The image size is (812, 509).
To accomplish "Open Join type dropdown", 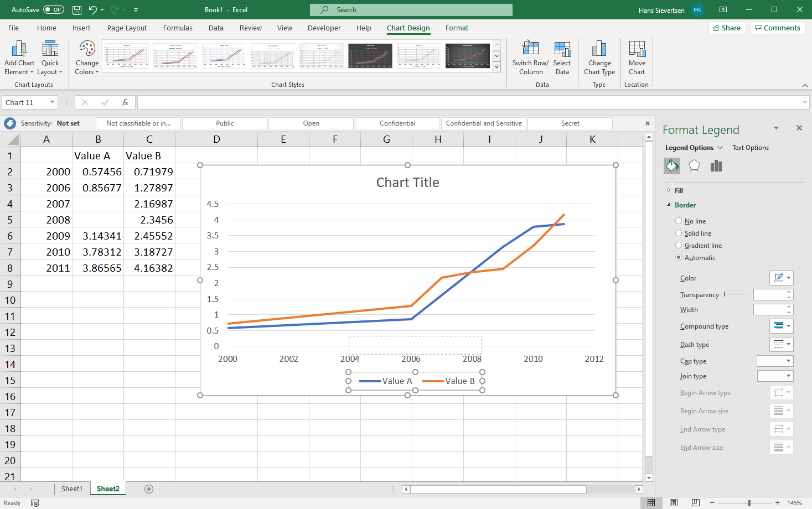I will tap(775, 376).
